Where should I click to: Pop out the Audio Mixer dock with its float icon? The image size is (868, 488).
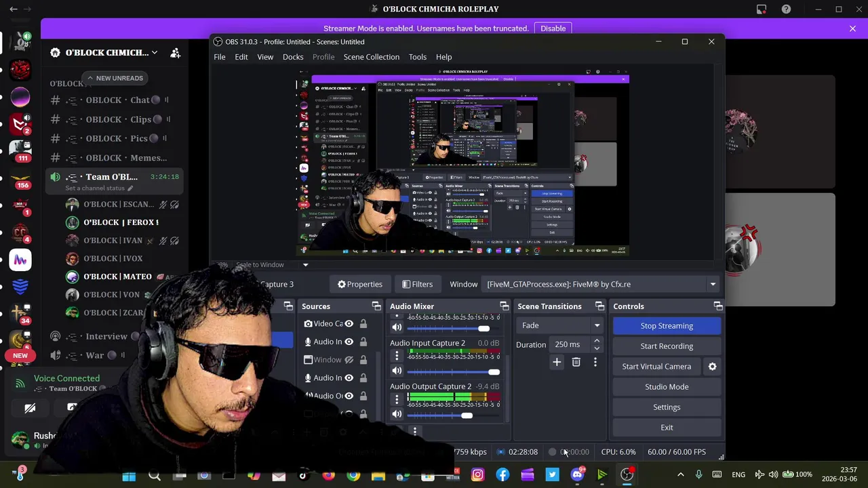(x=504, y=306)
